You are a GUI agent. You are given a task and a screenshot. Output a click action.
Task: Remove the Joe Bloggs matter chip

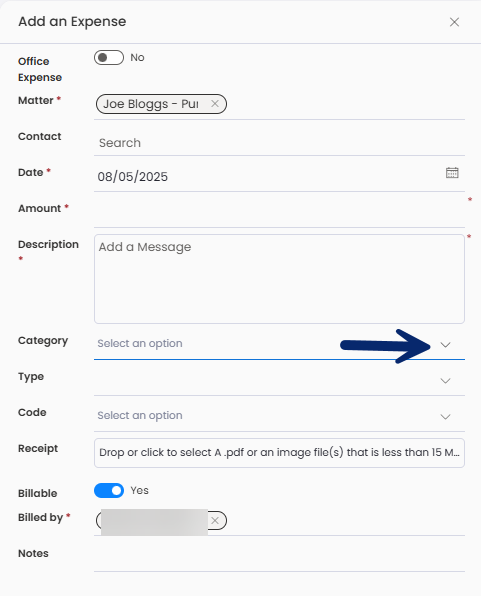point(215,103)
